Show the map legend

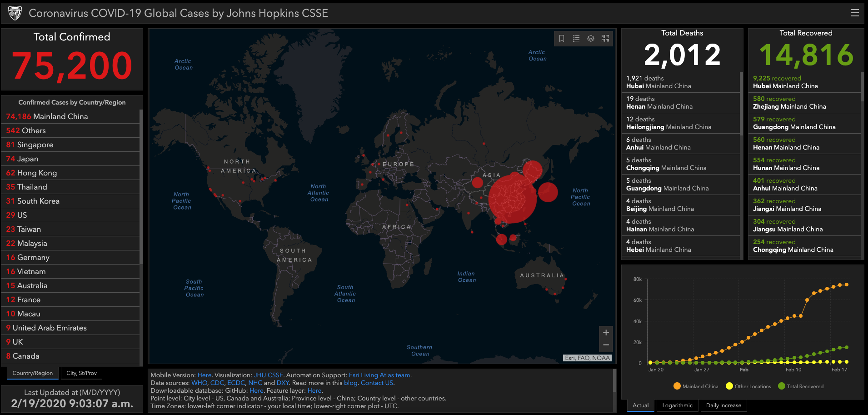tap(576, 39)
